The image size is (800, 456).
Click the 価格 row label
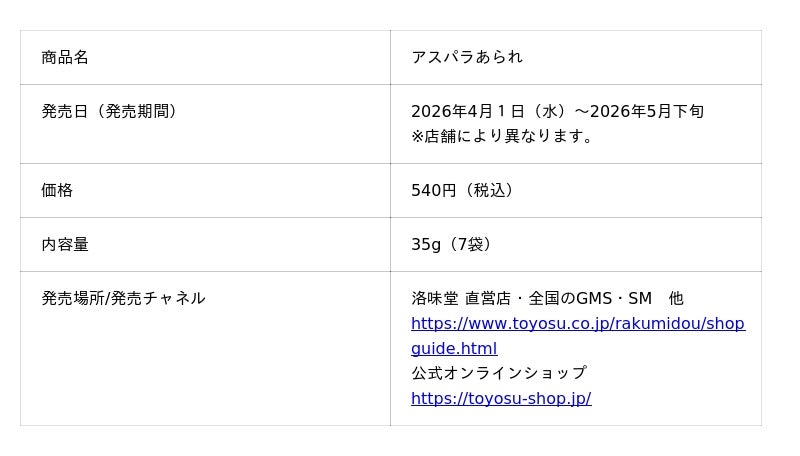57,190
